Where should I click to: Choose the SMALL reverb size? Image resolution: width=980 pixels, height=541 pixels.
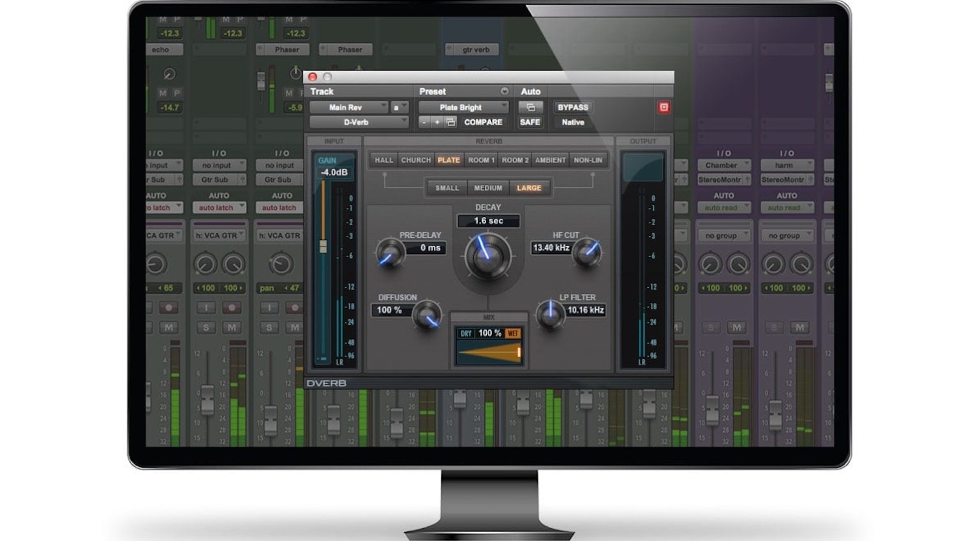(447, 188)
